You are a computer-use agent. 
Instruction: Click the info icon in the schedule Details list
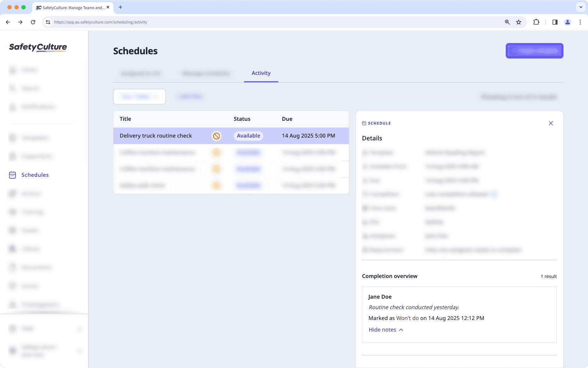point(495,194)
